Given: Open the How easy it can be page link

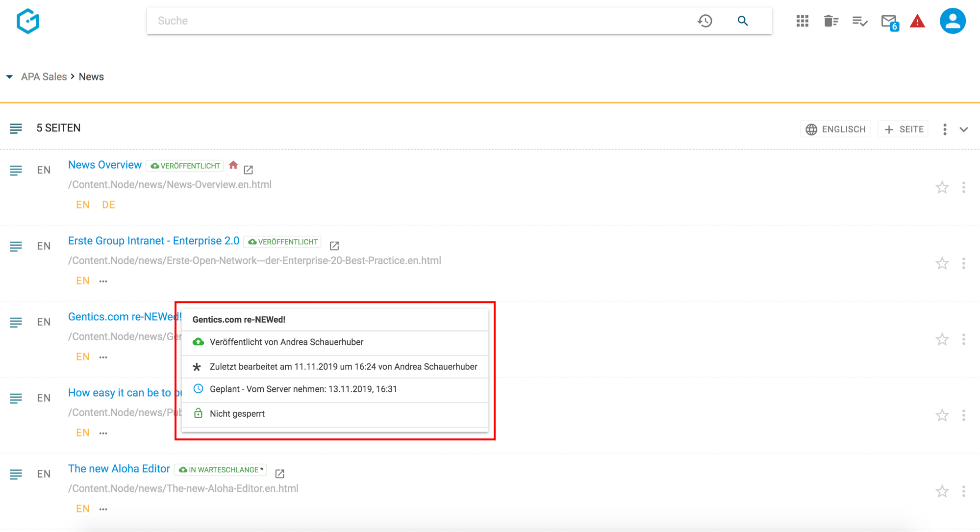Looking at the screenshot, I should [x=125, y=393].
